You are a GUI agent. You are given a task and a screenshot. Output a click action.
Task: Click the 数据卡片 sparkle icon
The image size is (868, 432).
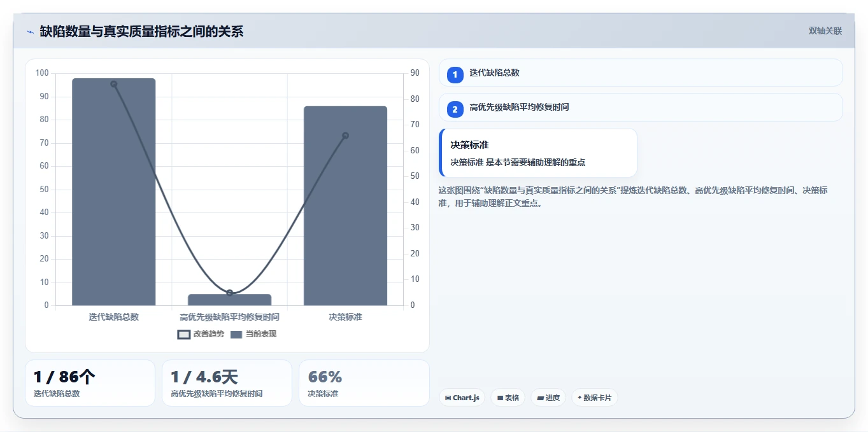[x=580, y=398]
